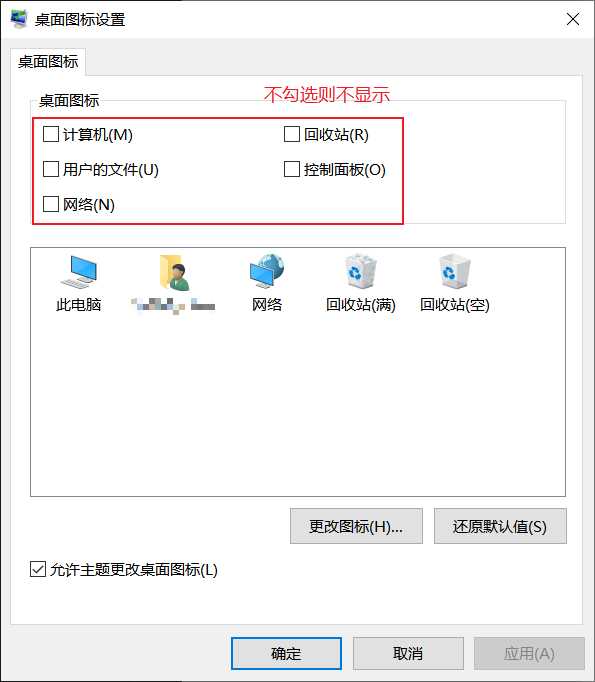
Task: Tick the 用户的文件(U) checkbox
Action: click(x=51, y=169)
